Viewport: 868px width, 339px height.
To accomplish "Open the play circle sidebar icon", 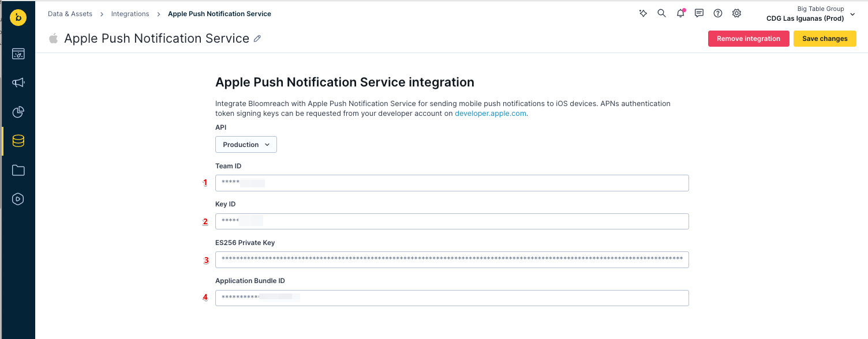I will [x=18, y=199].
